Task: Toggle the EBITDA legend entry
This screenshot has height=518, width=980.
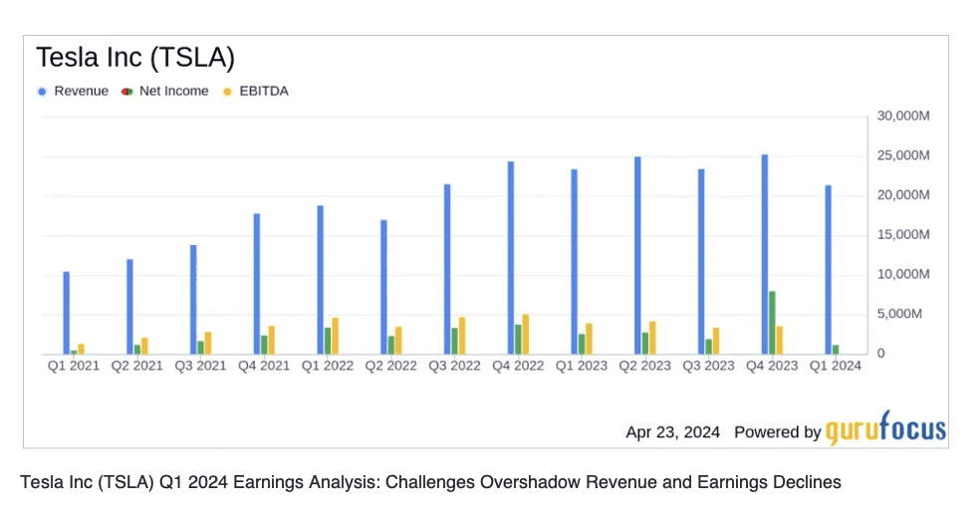Action: [x=256, y=92]
